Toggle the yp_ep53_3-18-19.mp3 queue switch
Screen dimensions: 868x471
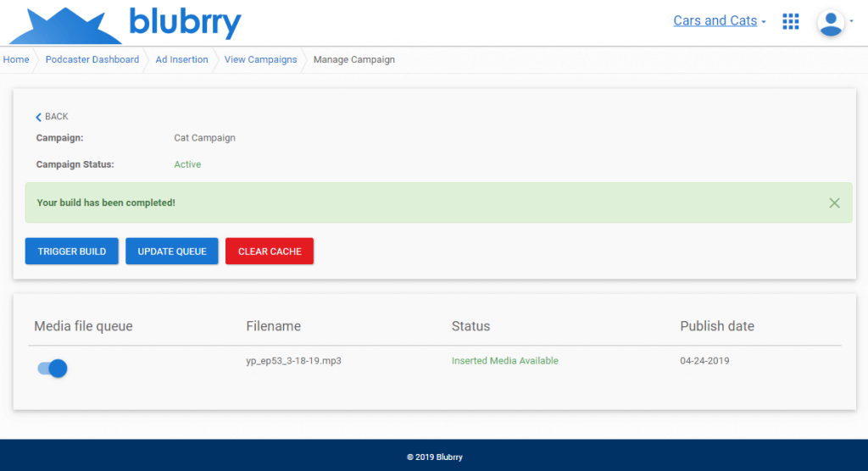pyautogui.click(x=53, y=368)
